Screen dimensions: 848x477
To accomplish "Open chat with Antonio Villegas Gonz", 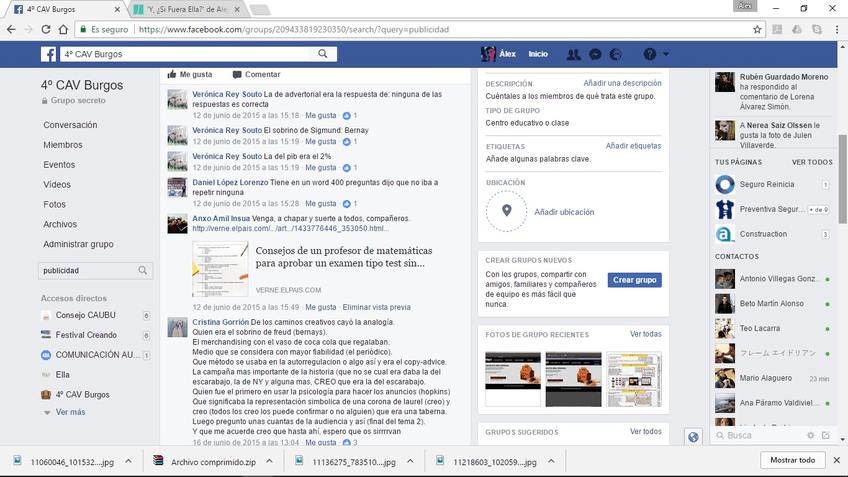I will (772, 279).
